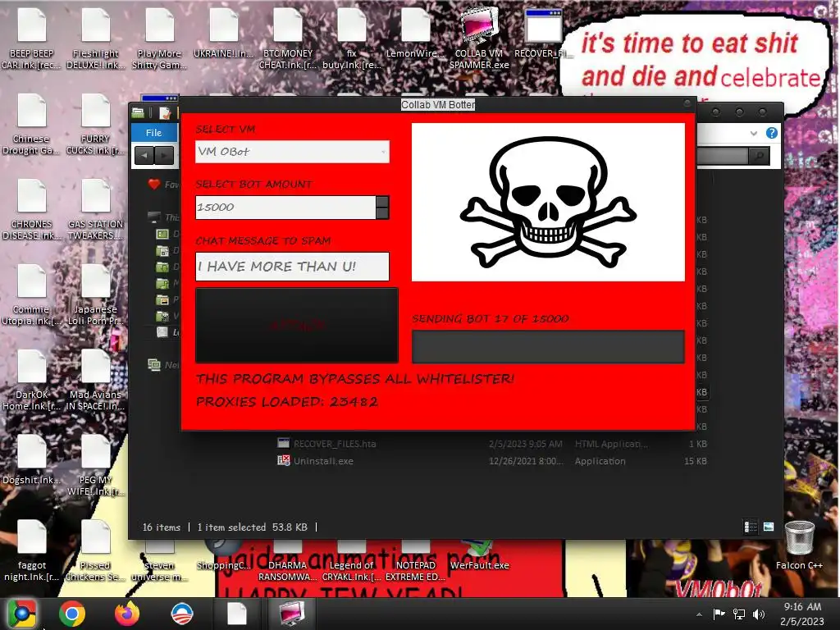Show hidden tray icons arrow
840x630 pixels.
coord(699,614)
